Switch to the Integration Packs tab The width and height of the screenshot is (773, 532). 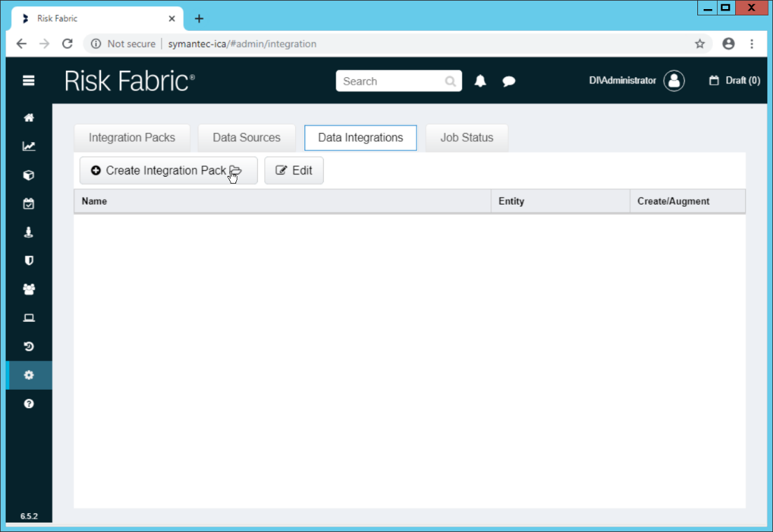[132, 137]
